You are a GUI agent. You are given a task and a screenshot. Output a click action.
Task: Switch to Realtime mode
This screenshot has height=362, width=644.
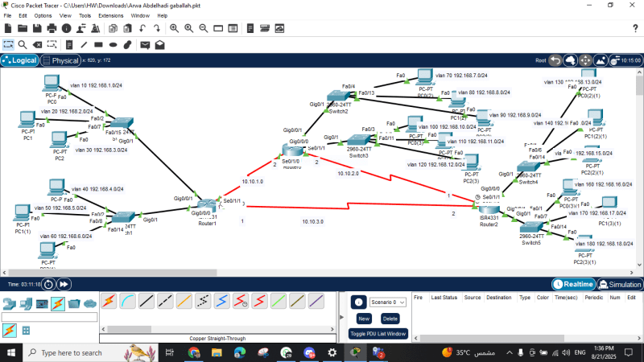click(x=574, y=284)
